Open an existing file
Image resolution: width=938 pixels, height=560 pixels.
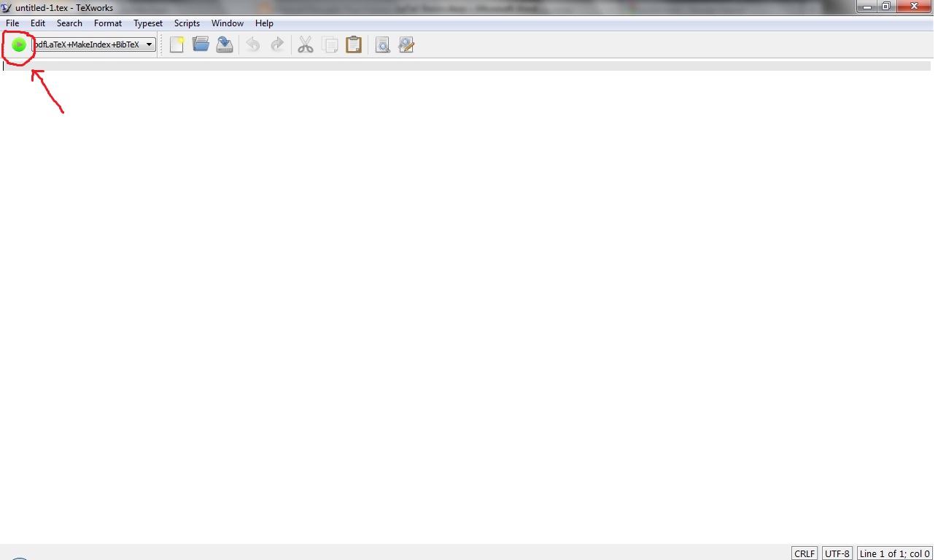pos(201,44)
